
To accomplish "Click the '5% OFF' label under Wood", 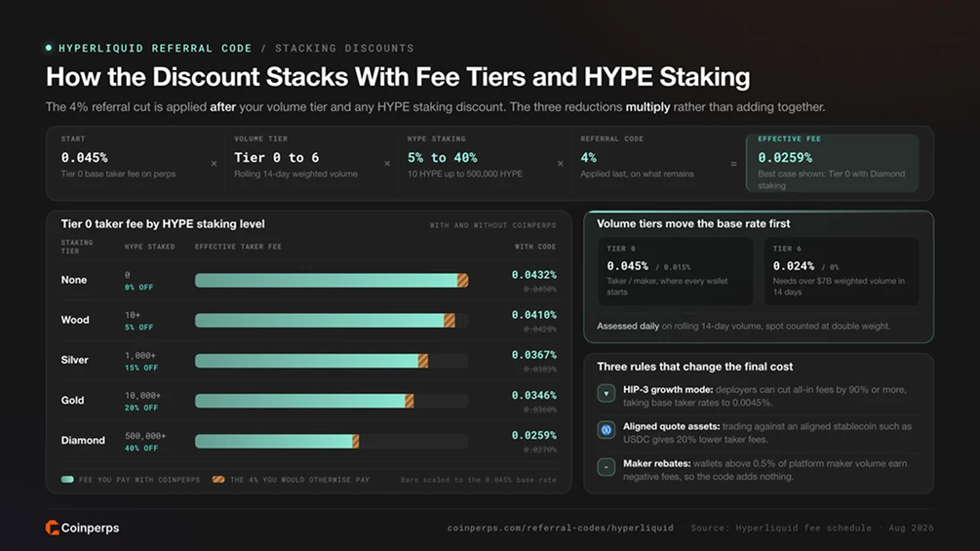I will pos(138,328).
